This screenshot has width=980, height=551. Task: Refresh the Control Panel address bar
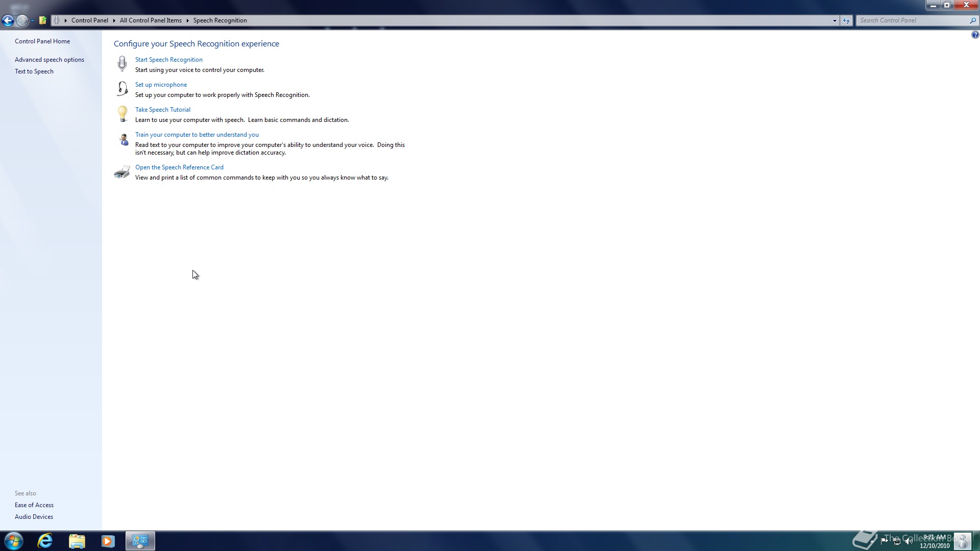pos(846,20)
